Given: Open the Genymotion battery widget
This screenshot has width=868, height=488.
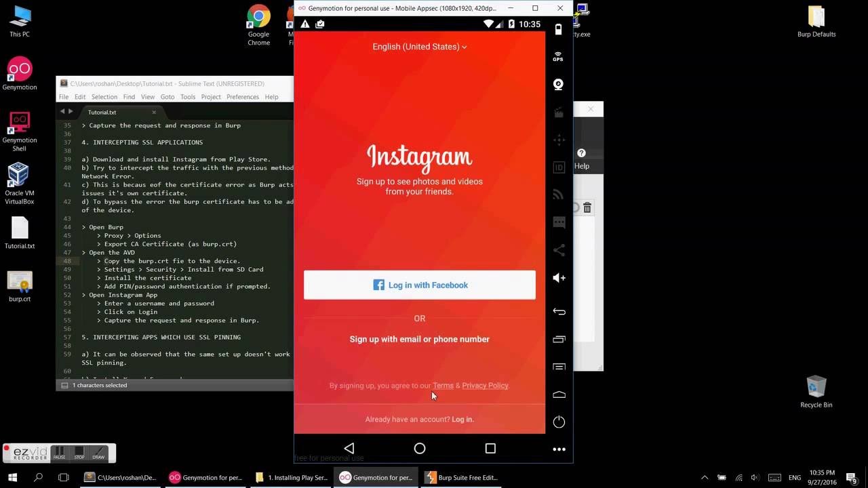Looking at the screenshot, I should [x=558, y=29].
